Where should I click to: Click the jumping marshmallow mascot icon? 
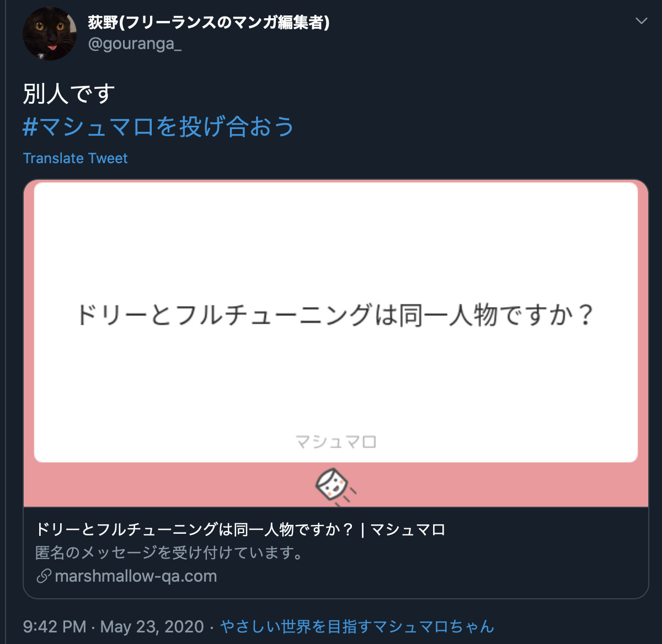pyautogui.click(x=334, y=486)
